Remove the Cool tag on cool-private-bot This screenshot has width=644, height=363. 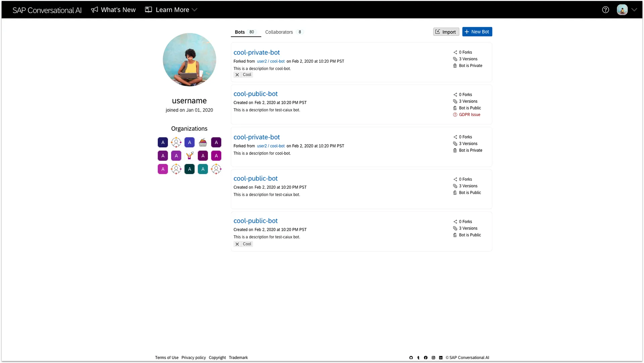pos(237,75)
